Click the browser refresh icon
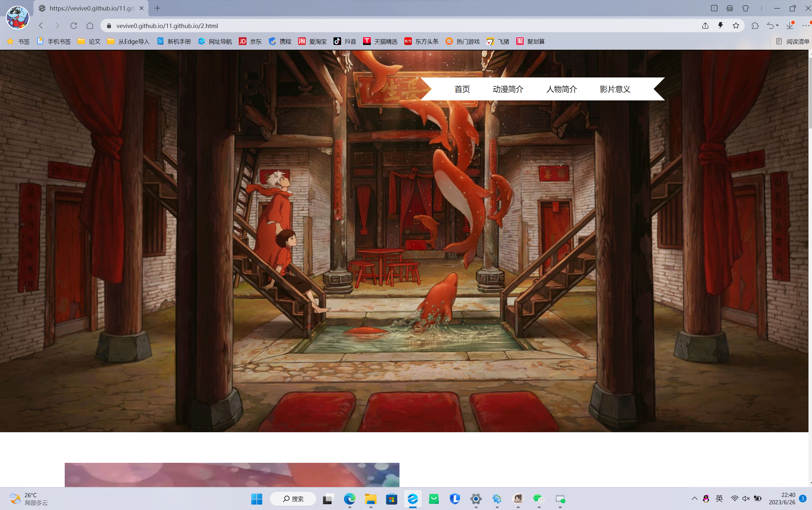The height and width of the screenshot is (510, 812). (x=74, y=25)
